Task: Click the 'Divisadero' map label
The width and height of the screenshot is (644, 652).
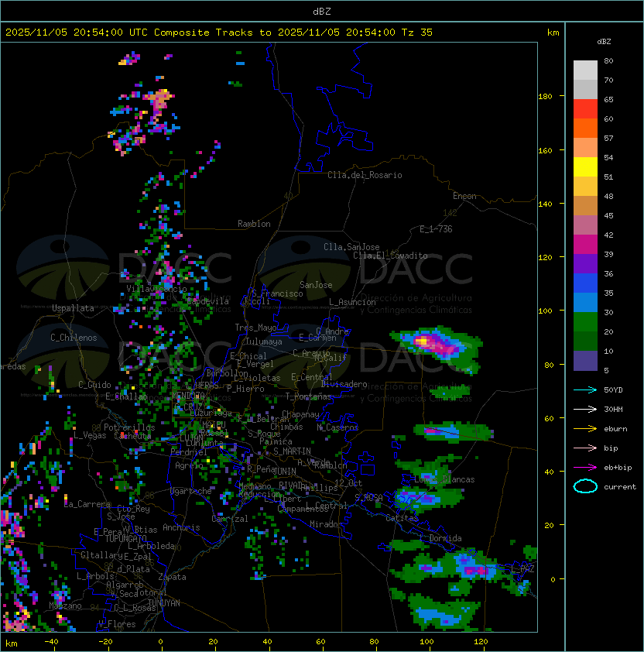Action: 344,384
